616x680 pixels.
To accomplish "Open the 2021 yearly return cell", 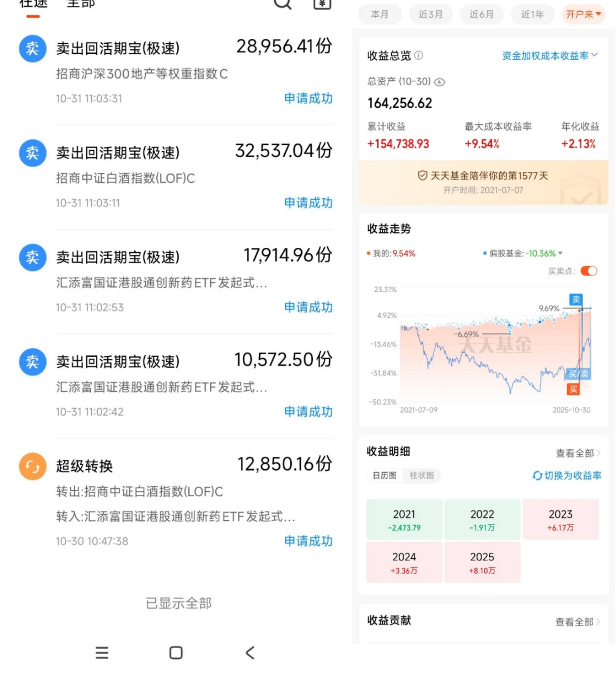I will (404, 519).
